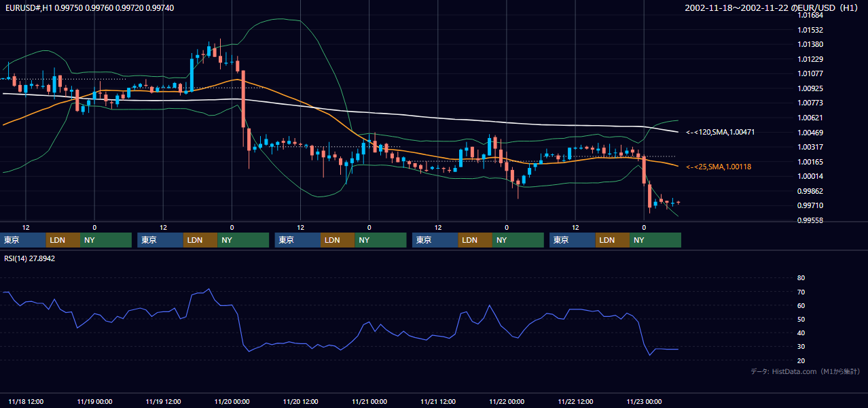
Task: Click RSI scale level 50
Action: coord(801,319)
